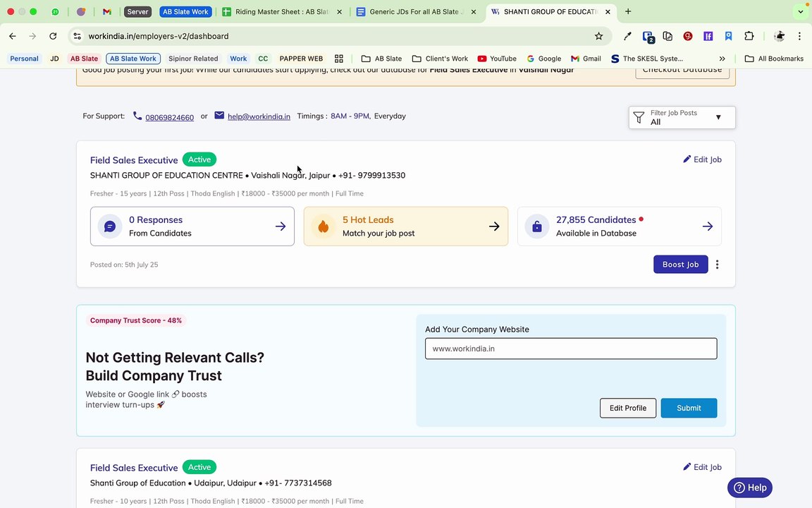Open the Sipinor Related bookmark

tap(192, 59)
